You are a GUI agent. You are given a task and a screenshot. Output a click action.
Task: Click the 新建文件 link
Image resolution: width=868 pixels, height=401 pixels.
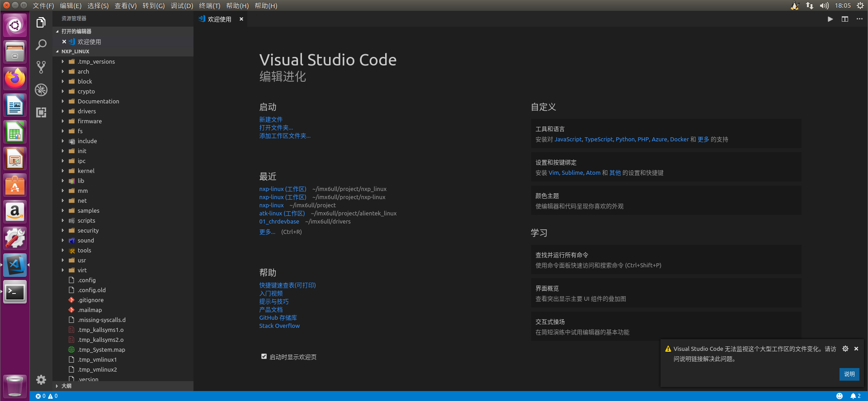click(271, 119)
